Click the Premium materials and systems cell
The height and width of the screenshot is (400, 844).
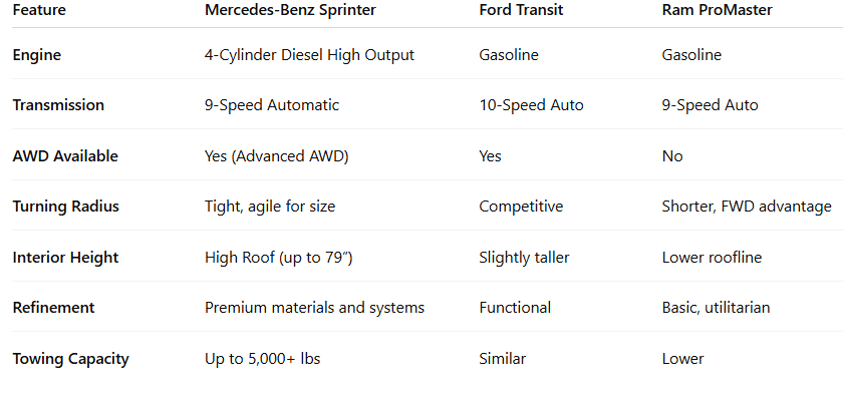coord(314,307)
